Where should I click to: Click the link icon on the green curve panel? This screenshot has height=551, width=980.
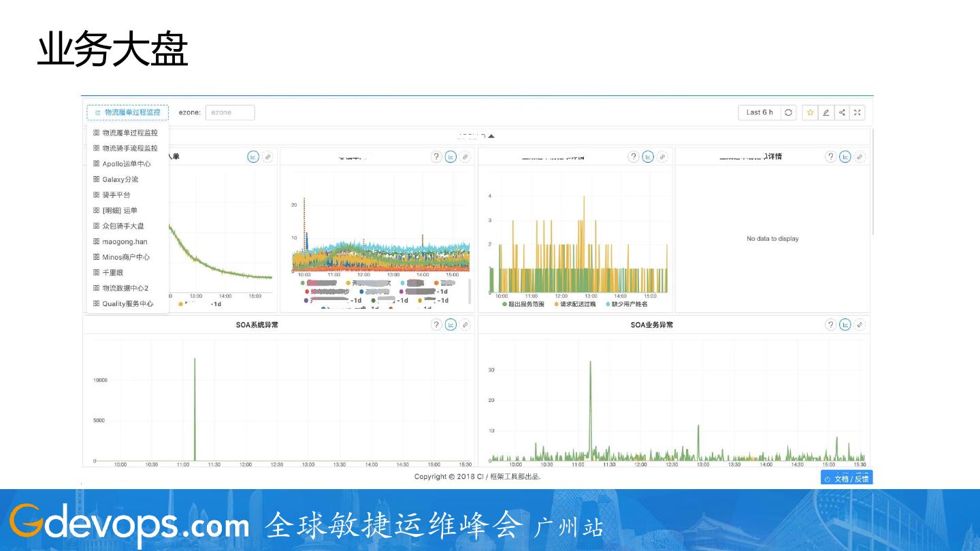[x=268, y=156]
